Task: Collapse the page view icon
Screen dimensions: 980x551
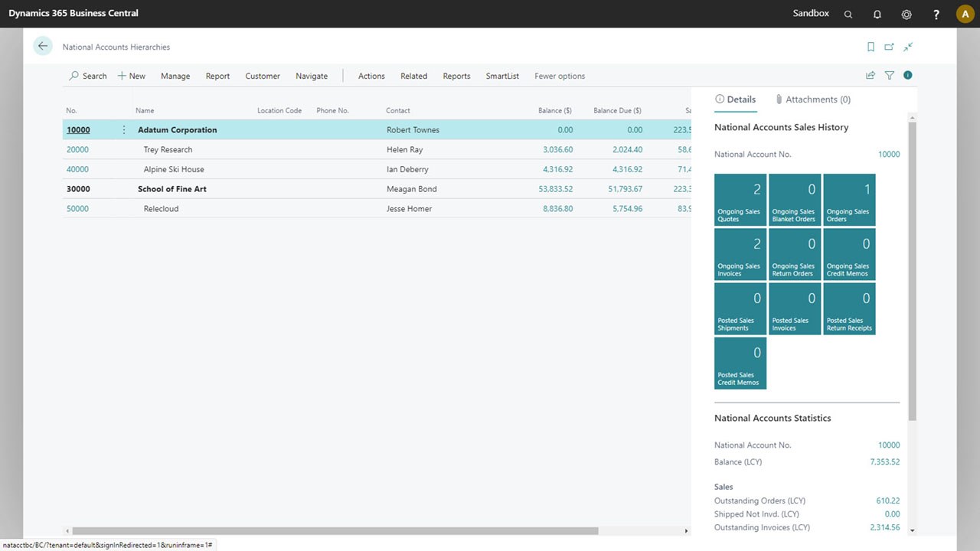Action: pyautogui.click(x=908, y=47)
